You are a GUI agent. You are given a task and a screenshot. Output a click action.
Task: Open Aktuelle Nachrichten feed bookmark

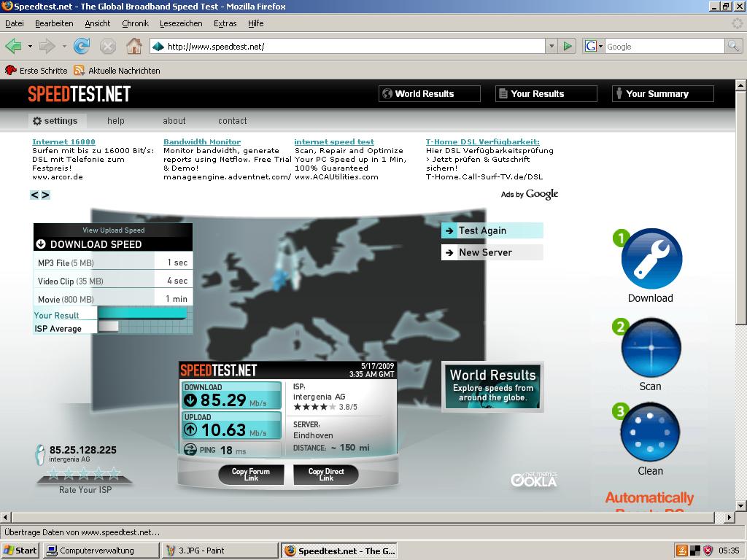(x=117, y=71)
